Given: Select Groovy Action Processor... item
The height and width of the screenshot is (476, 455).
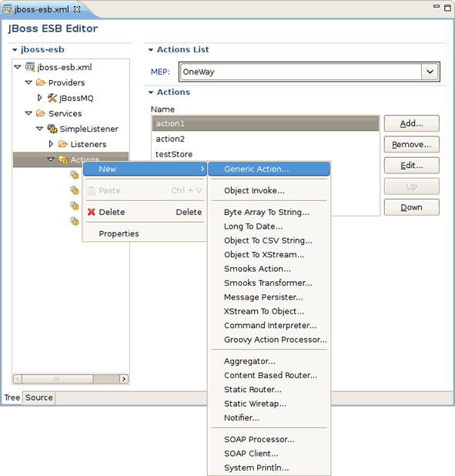Looking at the screenshot, I should [269, 340].
